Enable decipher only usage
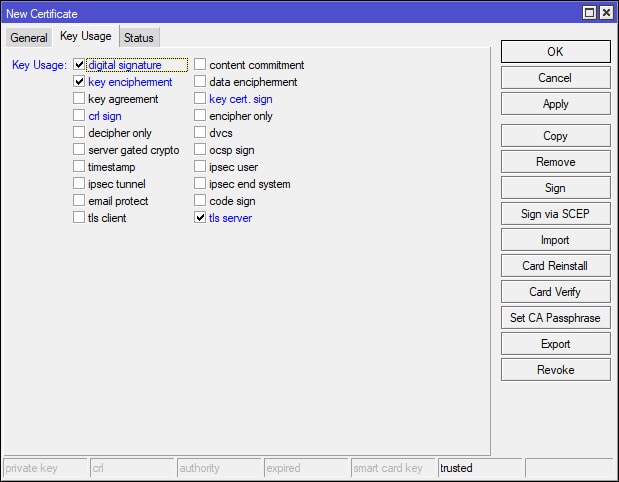This screenshot has height=482, width=619. coord(79,132)
